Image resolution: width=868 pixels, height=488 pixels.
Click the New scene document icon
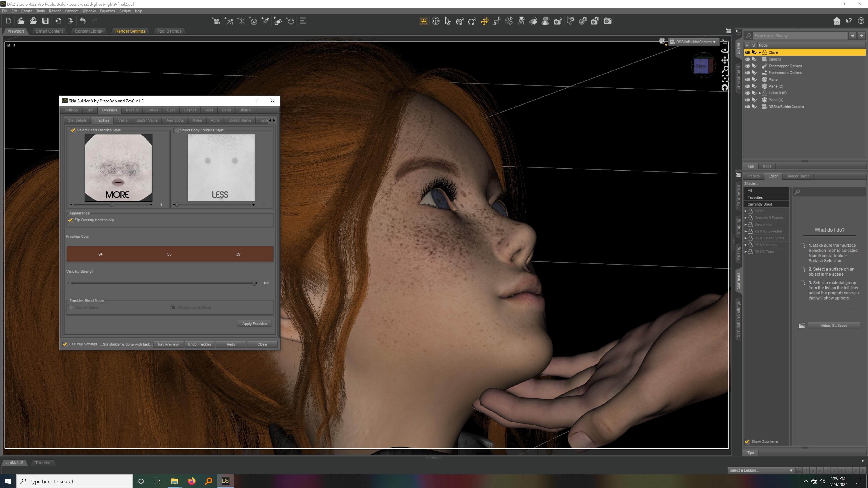point(8,21)
